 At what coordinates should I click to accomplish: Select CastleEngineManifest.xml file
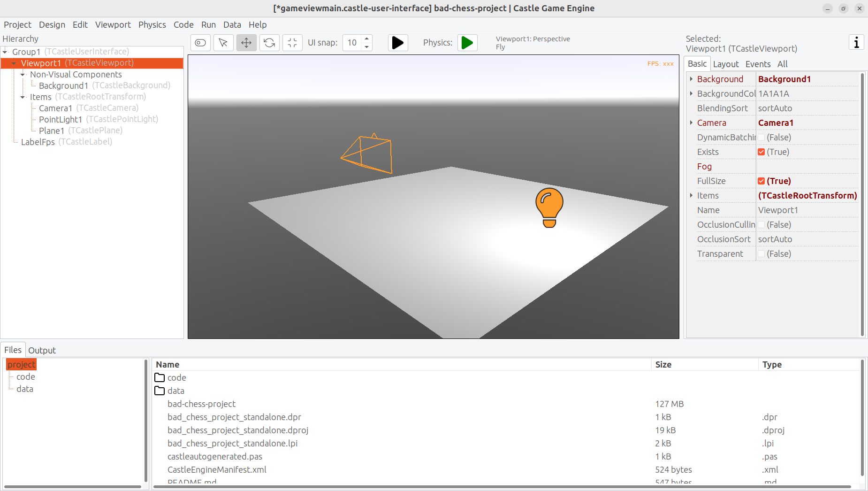(x=217, y=469)
